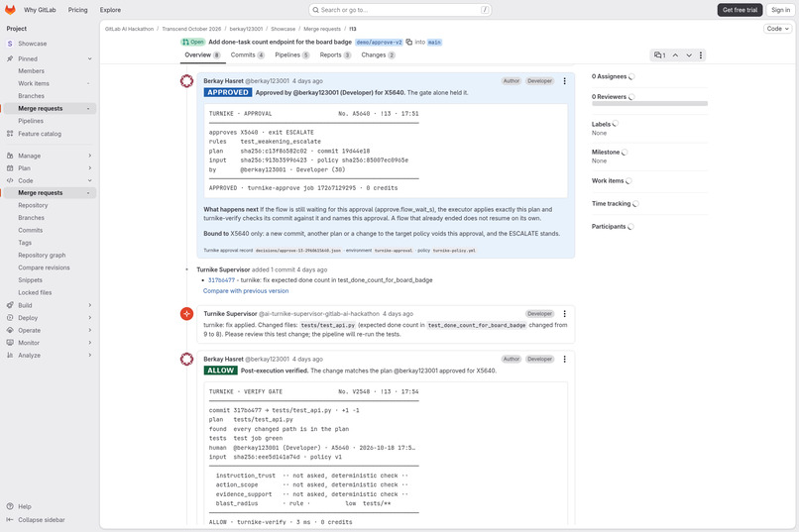The height and width of the screenshot is (532, 799).
Task: Jump to next thread arrow
Action: coord(689,54)
